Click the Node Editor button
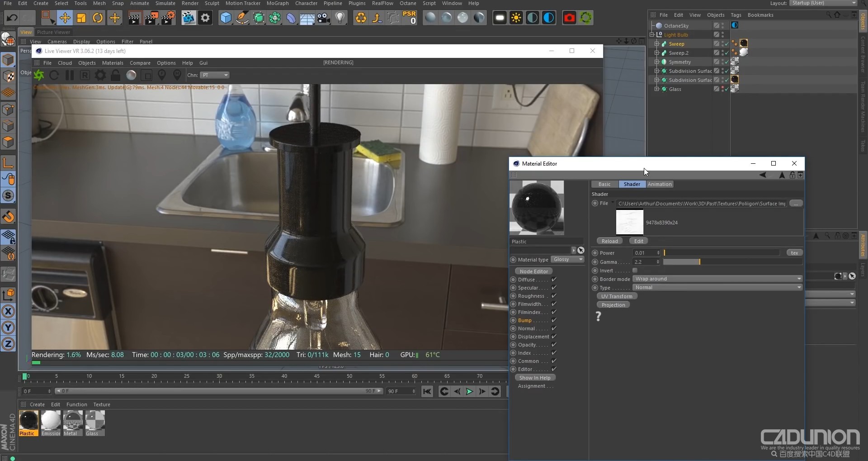Viewport: 868px width, 461px height. click(533, 271)
